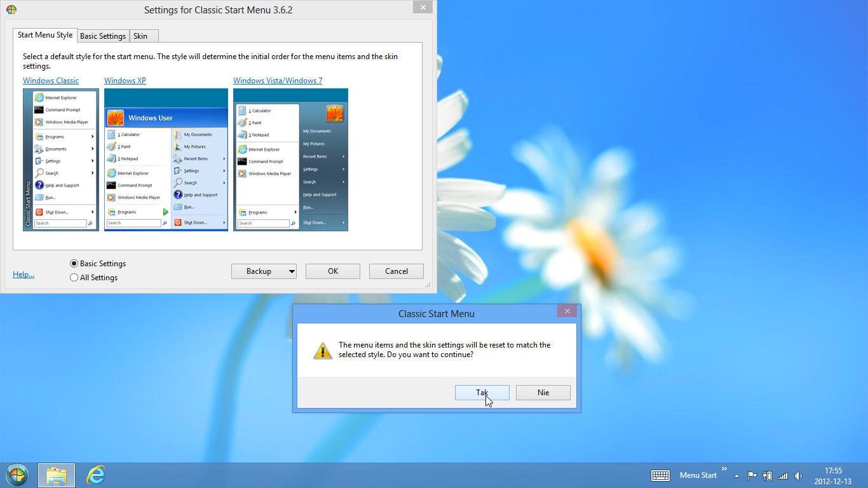Close the Settings for Classic Start Menu window

pyautogui.click(x=423, y=6)
